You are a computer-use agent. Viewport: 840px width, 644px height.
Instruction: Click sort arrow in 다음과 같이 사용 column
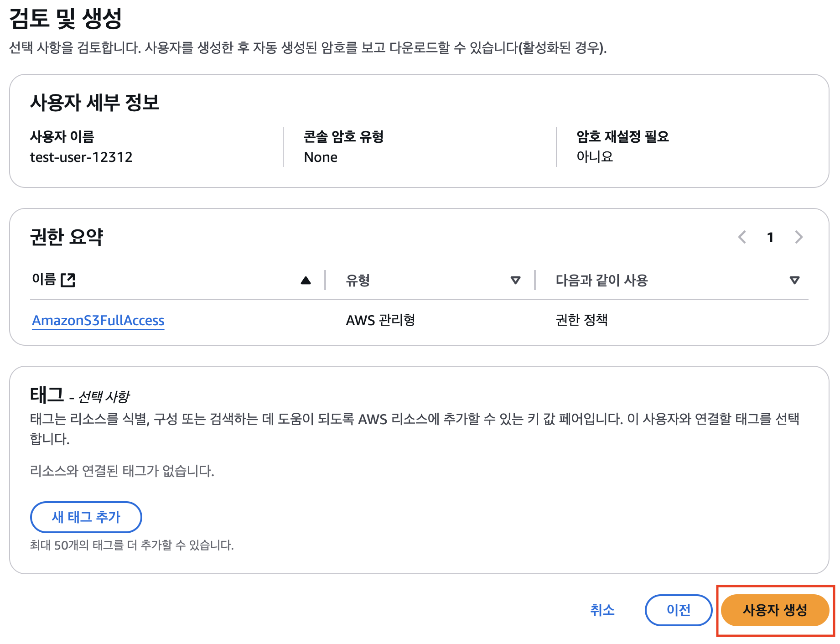[794, 280]
